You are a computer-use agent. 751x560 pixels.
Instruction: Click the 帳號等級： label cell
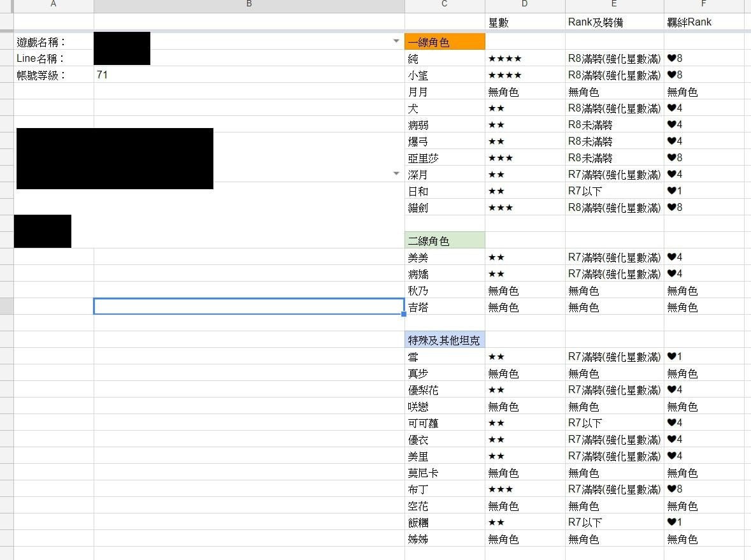[x=54, y=75]
